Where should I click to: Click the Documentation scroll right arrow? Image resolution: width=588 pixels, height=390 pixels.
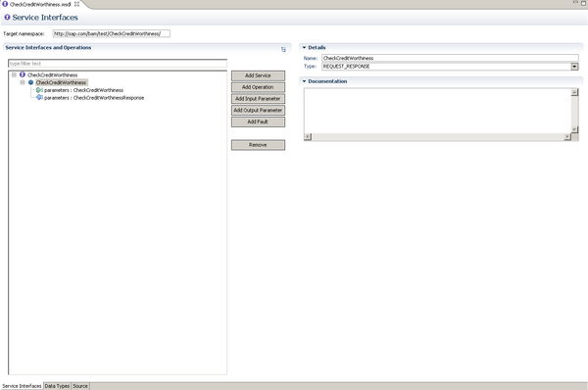coord(567,137)
